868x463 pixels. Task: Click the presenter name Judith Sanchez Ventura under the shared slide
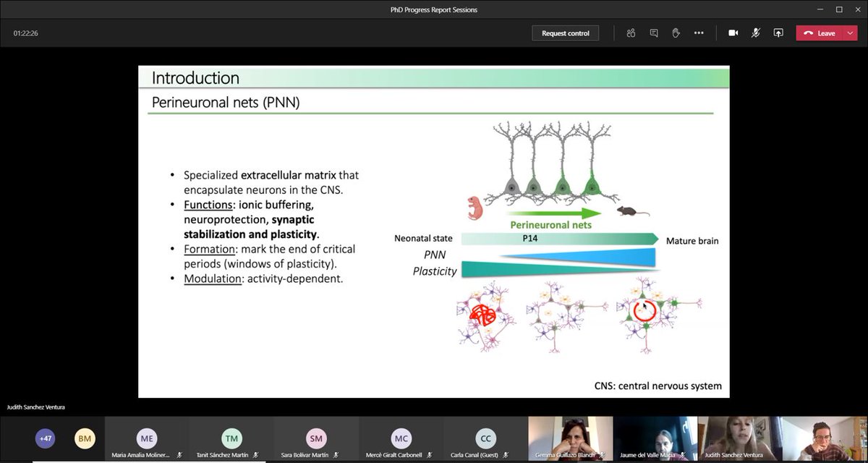pos(35,407)
